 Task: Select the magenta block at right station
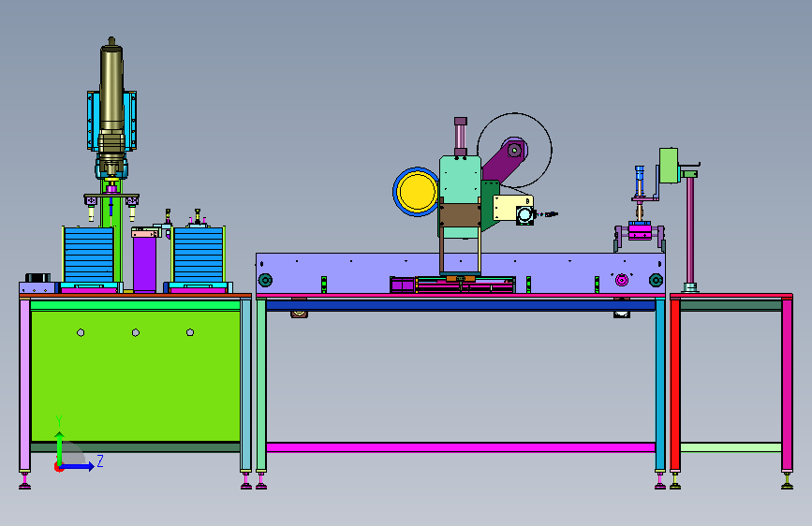(x=640, y=231)
